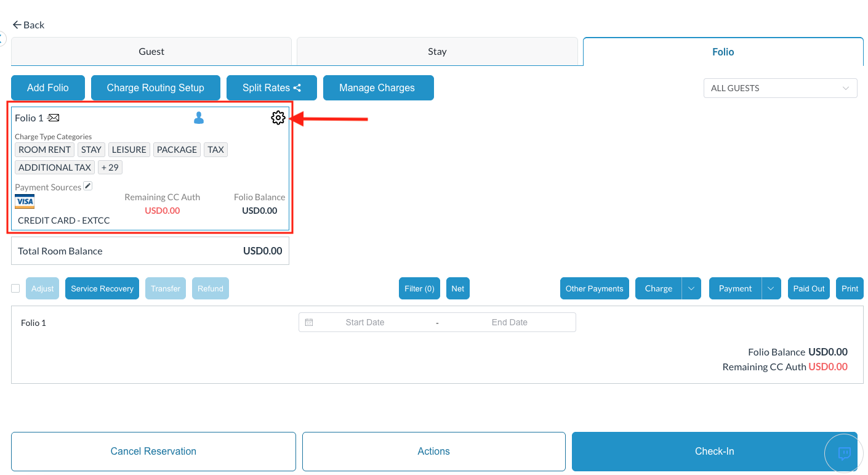Switch to the Guest tab
The height and width of the screenshot is (475, 868).
pyautogui.click(x=151, y=52)
